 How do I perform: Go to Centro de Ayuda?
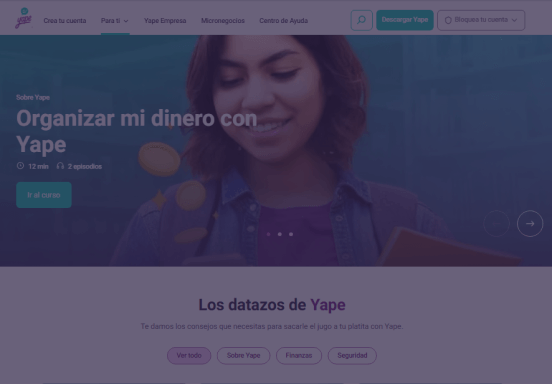(283, 21)
